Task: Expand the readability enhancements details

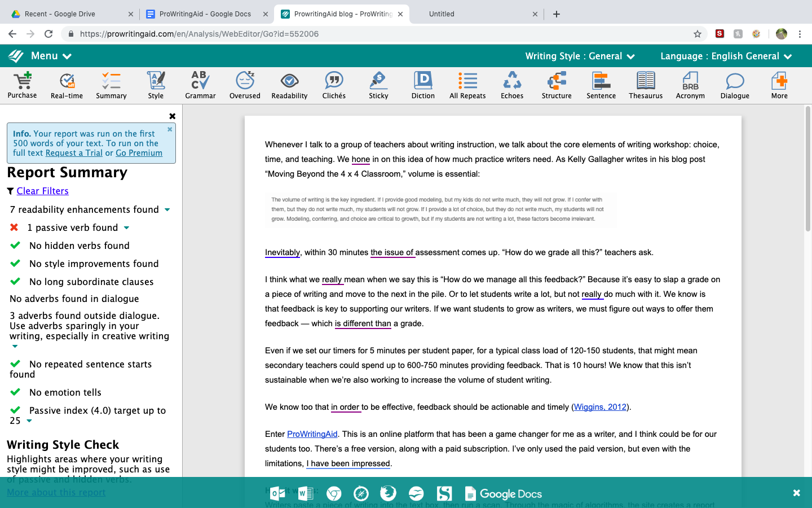Action: click(167, 209)
